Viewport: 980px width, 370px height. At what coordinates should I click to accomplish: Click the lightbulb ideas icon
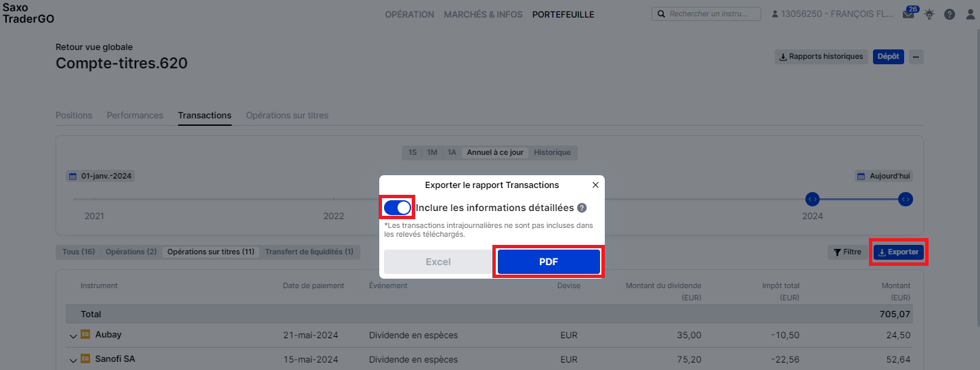point(929,14)
